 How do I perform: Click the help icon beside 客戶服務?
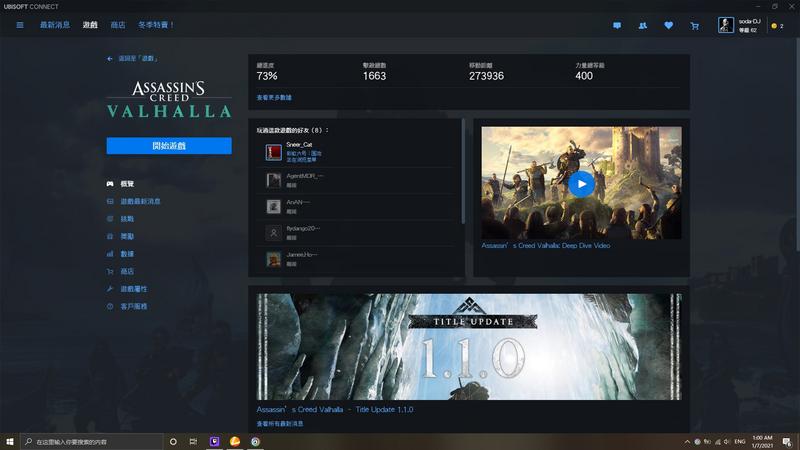click(110, 306)
